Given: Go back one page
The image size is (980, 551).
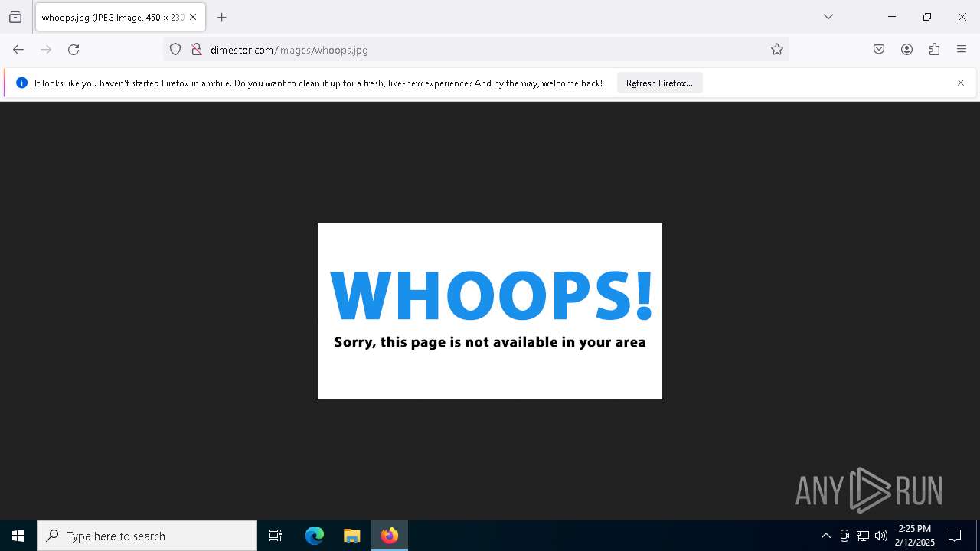Looking at the screenshot, I should click(x=18, y=50).
